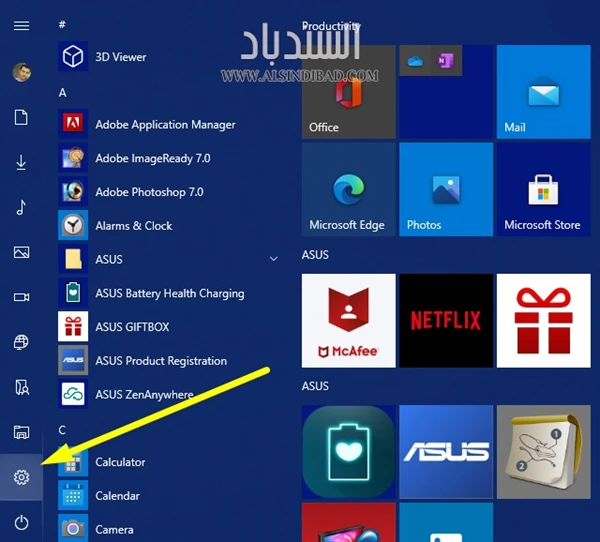Image resolution: width=600 pixels, height=542 pixels.
Task: Open the user account avatar
Action: [x=21, y=72]
